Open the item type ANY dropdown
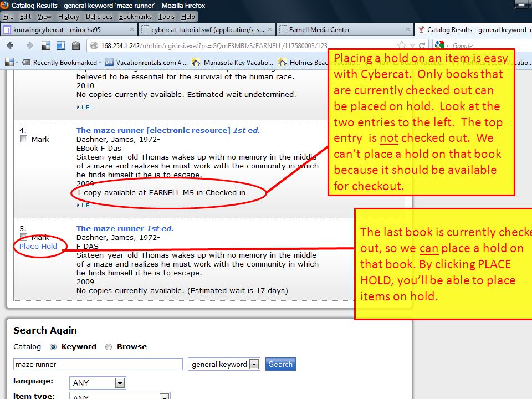Image resolution: width=532 pixels, height=399 pixels. pyautogui.click(x=120, y=396)
